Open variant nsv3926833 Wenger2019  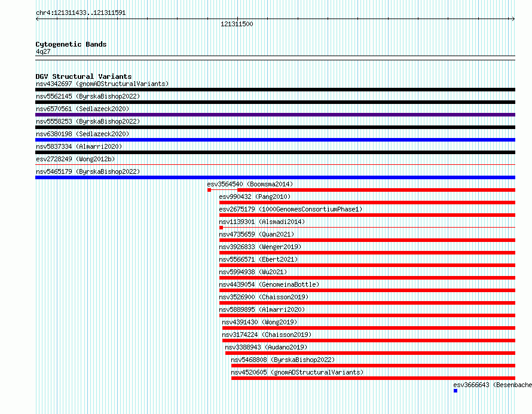tap(260, 247)
